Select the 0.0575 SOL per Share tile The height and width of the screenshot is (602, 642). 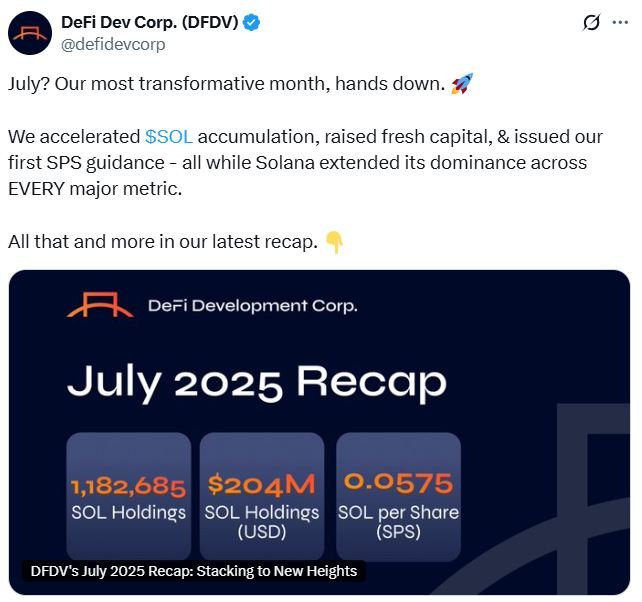point(398,496)
